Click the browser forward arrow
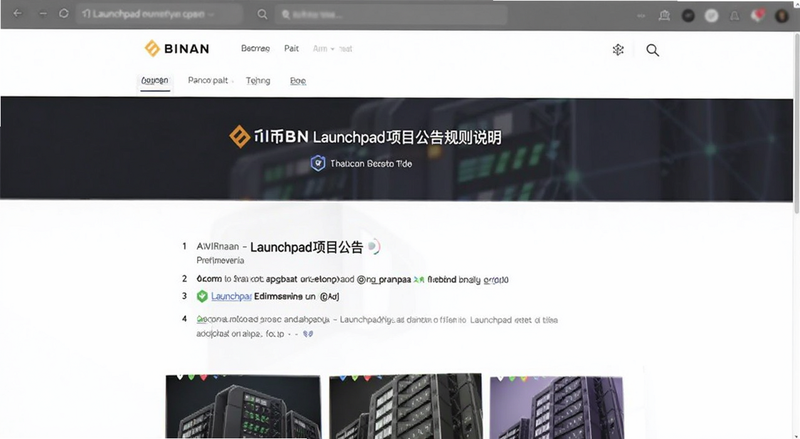 [43, 14]
